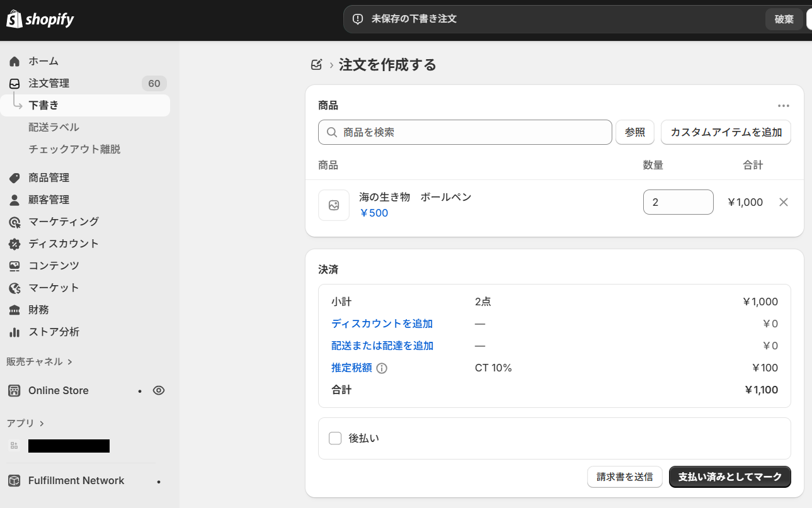Click the home icon in sidebar
812x508 pixels.
pos(14,61)
